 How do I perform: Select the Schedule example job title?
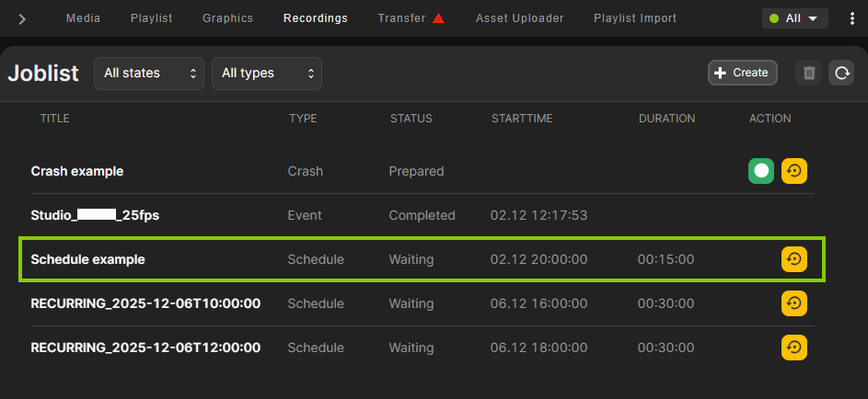(87, 259)
